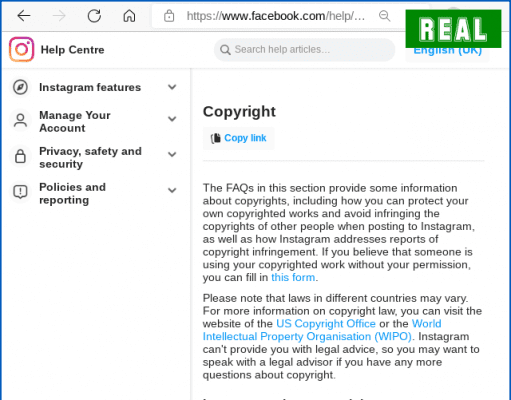View site security via the padlock icon
The image size is (511, 400).
click(169, 16)
